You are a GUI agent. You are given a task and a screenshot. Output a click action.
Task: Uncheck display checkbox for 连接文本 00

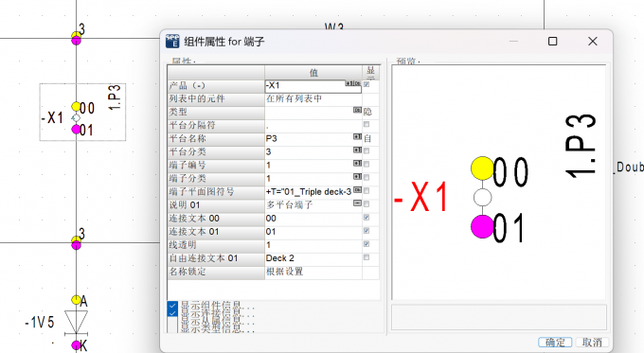[x=367, y=217]
